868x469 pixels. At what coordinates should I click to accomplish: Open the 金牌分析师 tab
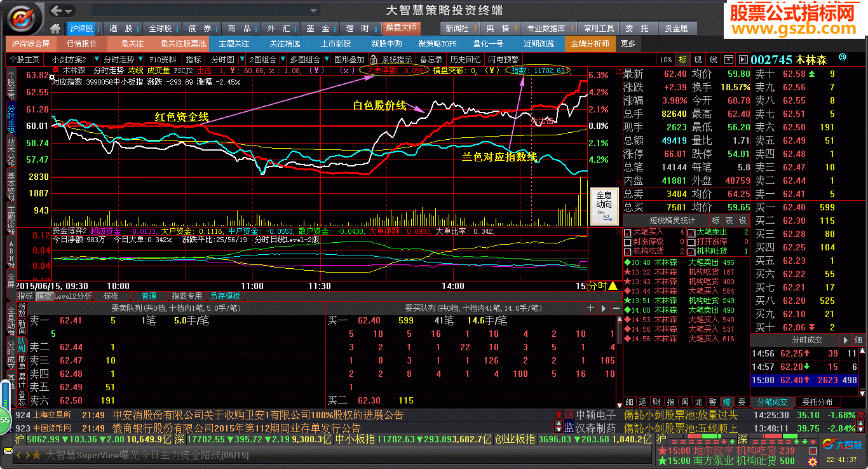click(590, 44)
